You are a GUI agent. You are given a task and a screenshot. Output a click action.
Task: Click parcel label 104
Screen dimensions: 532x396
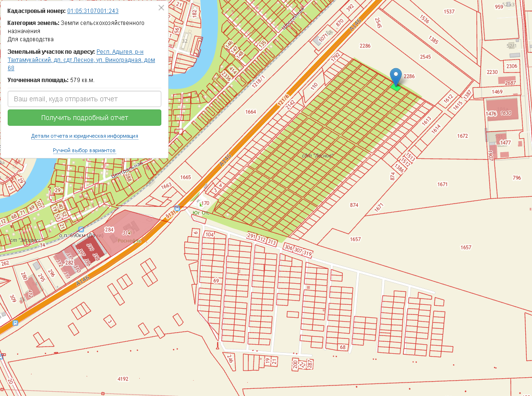pyautogui.click(x=210, y=234)
